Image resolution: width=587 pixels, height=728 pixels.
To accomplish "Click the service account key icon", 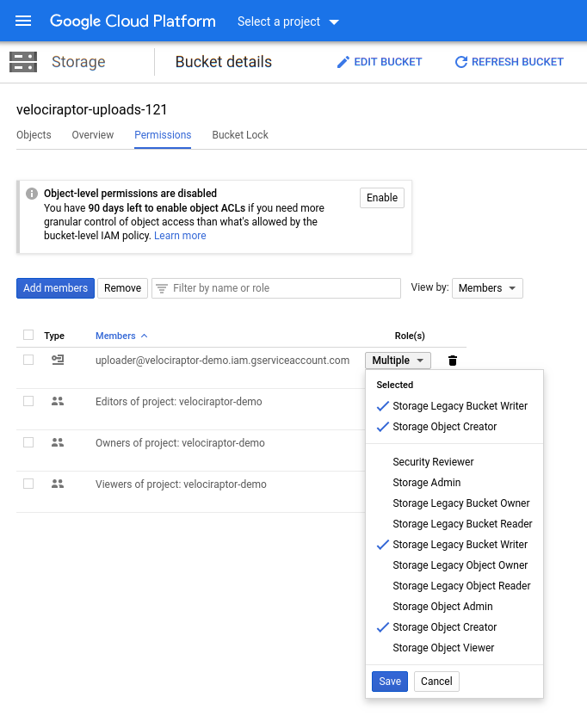I will (58, 360).
